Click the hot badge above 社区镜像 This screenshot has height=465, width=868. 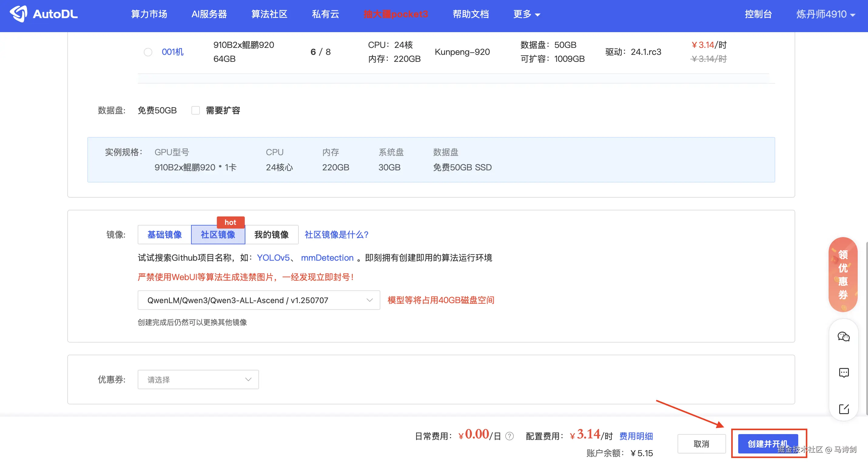pos(230,222)
